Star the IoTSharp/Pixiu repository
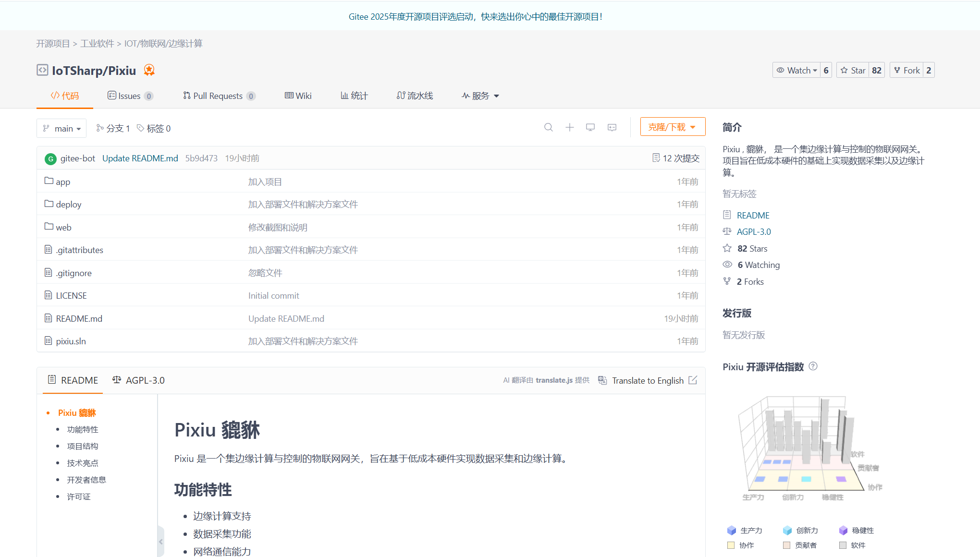980x557 pixels. click(x=853, y=70)
